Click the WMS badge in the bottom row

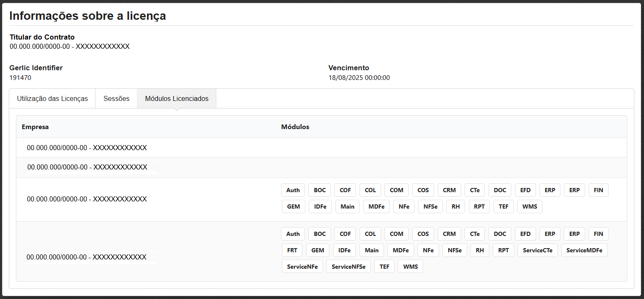(x=410, y=267)
